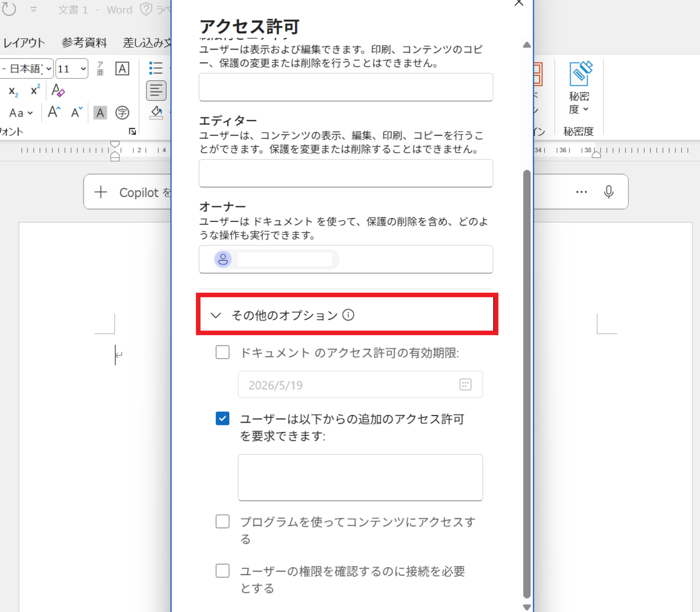
Task: Click the additional permission request text box
Action: click(x=360, y=477)
